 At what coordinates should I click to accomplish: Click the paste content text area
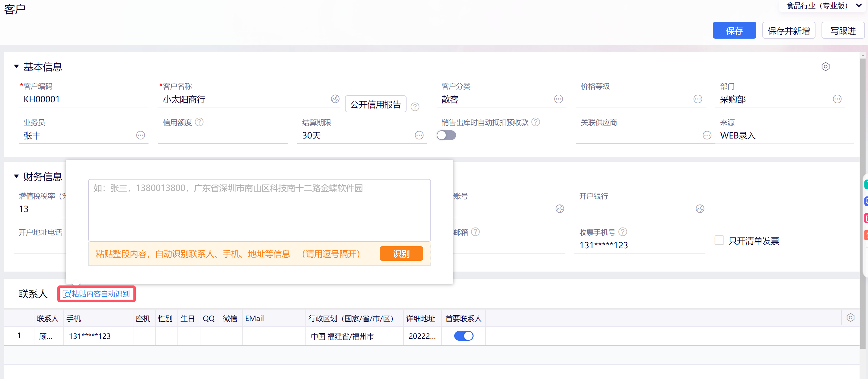[259, 210]
